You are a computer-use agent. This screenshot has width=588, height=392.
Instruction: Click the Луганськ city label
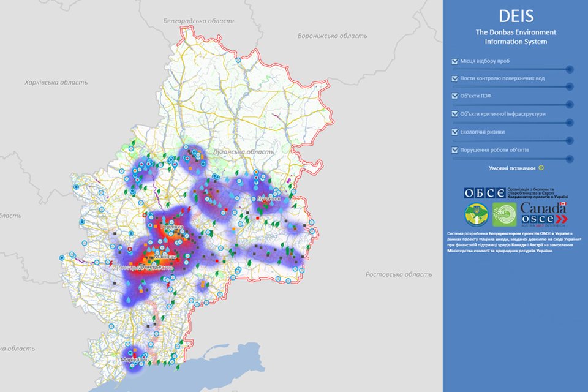(x=269, y=198)
